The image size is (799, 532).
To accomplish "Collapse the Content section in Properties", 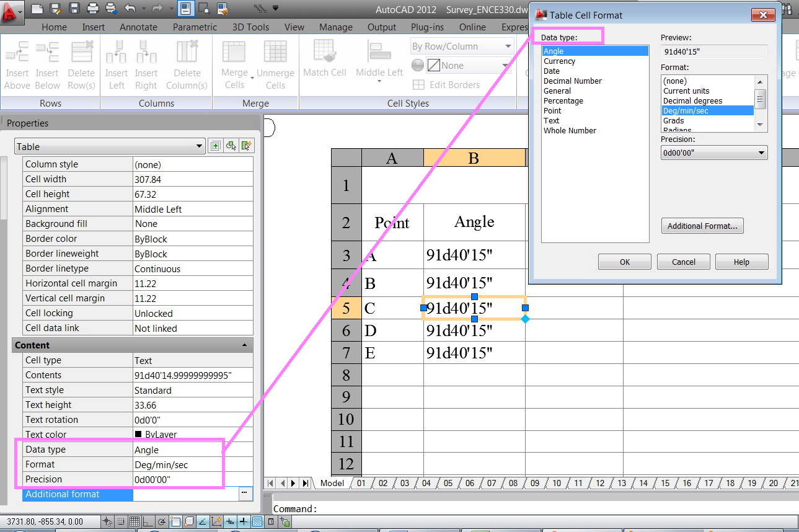I will click(244, 345).
